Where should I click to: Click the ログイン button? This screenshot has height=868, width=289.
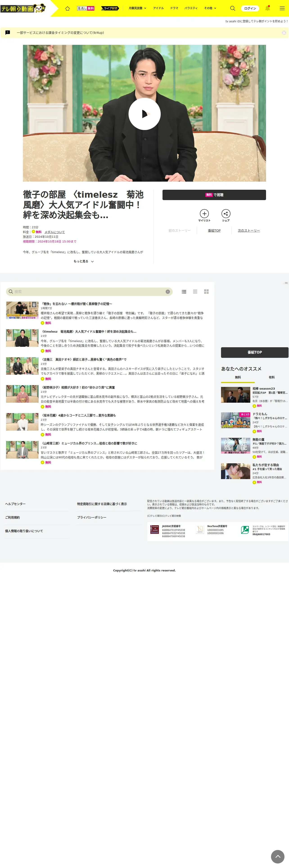click(x=250, y=8)
